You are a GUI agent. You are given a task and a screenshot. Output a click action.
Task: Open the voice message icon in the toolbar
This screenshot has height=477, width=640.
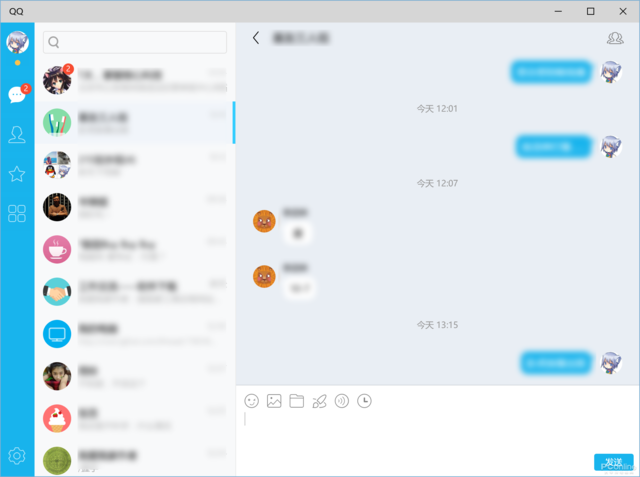(x=342, y=401)
